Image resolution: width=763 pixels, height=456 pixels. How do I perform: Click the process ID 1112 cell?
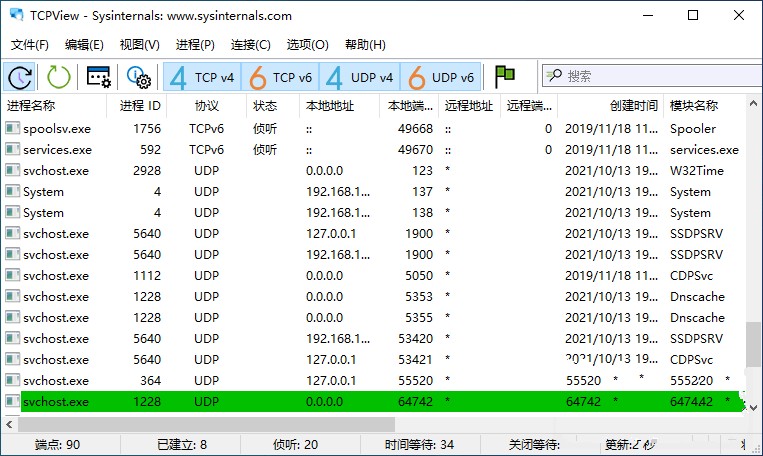[147, 275]
